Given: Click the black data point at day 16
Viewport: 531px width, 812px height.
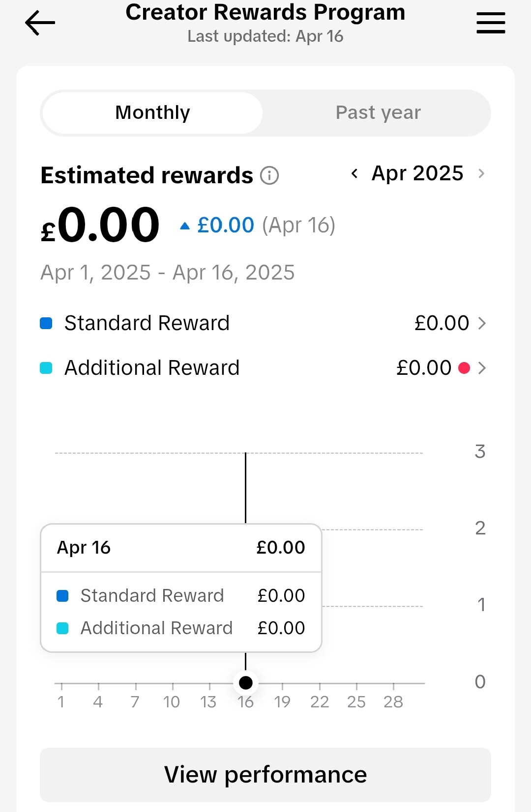Looking at the screenshot, I should click(245, 683).
